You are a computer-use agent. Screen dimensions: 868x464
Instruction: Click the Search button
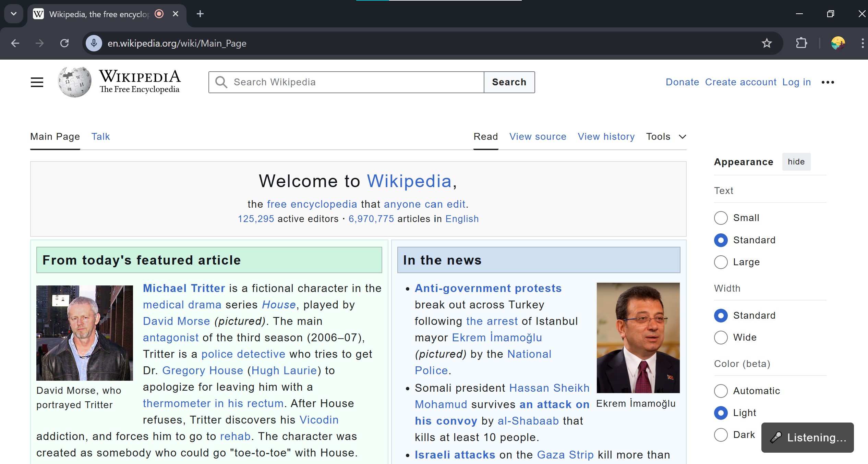[509, 82]
